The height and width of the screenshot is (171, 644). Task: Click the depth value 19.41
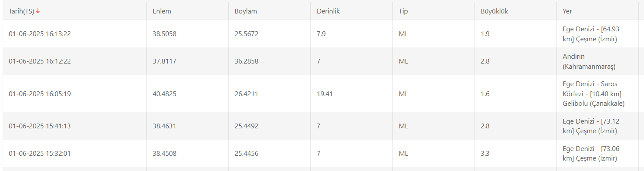pos(325,94)
